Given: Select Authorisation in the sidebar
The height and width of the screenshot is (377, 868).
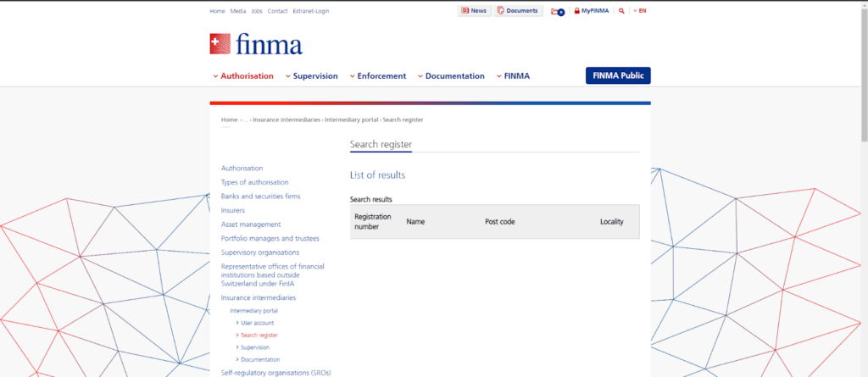Looking at the screenshot, I should (x=242, y=169).
